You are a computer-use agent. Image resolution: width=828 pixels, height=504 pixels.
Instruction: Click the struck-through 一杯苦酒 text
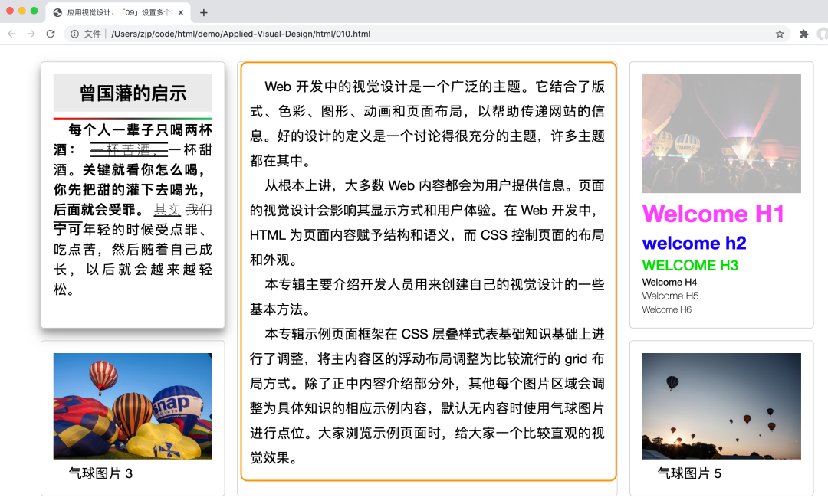click(129, 150)
